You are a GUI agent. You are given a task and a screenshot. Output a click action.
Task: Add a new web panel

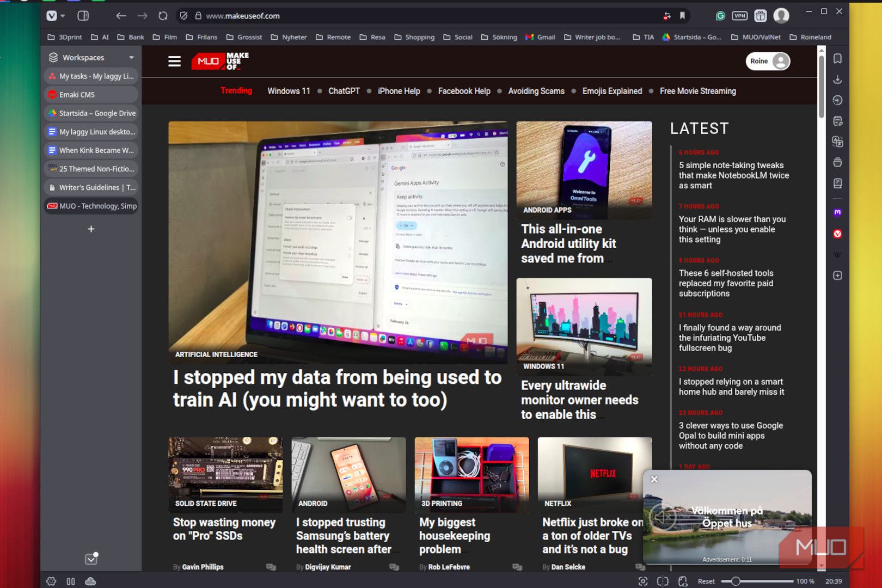(x=838, y=275)
